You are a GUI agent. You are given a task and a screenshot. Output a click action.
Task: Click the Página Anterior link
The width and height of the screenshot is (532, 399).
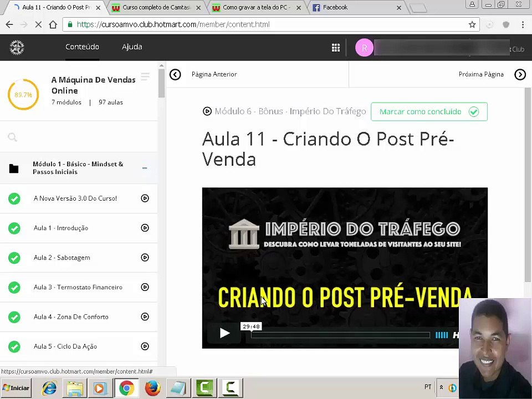(214, 74)
